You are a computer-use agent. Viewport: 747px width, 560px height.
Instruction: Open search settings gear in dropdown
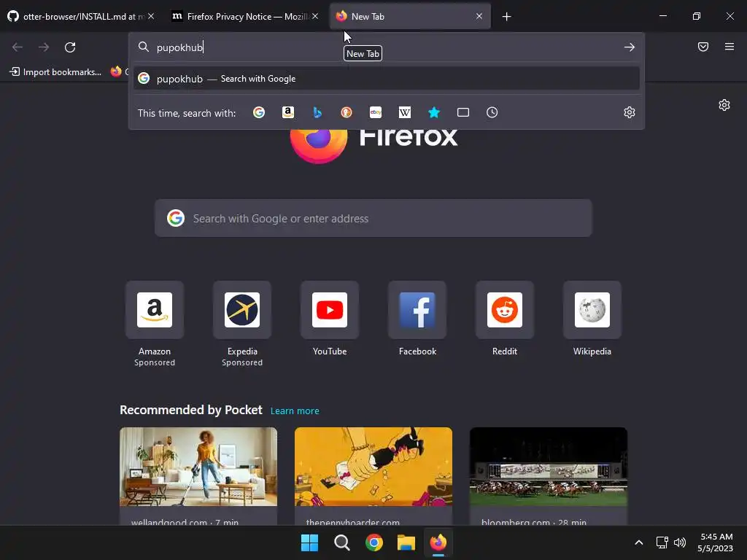[x=630, y=112]
